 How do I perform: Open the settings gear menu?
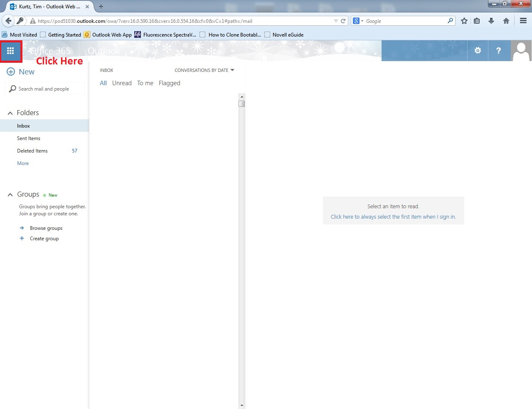[x=478, y=50]
